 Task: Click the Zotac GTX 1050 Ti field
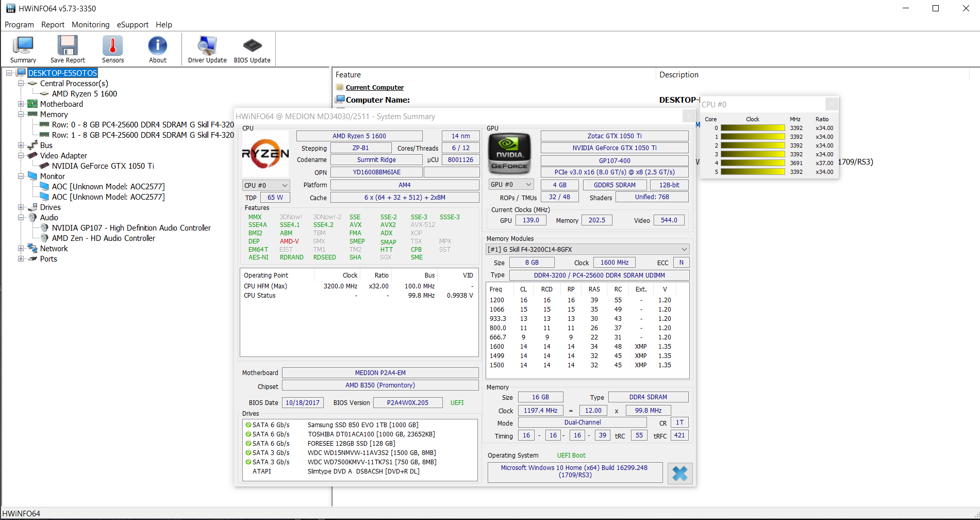point(614,136)
